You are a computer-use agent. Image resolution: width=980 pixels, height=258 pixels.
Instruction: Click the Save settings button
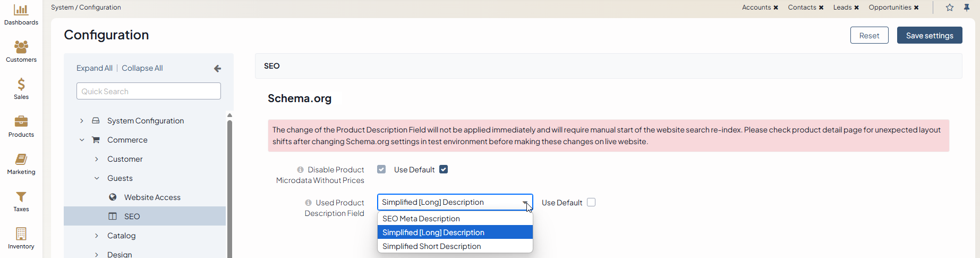929,36
